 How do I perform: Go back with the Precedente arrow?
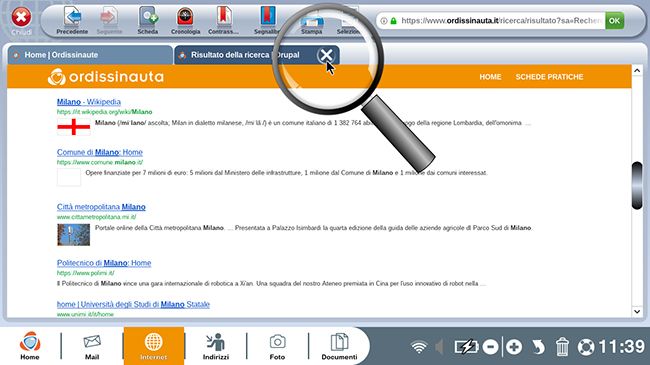[72, 20]
